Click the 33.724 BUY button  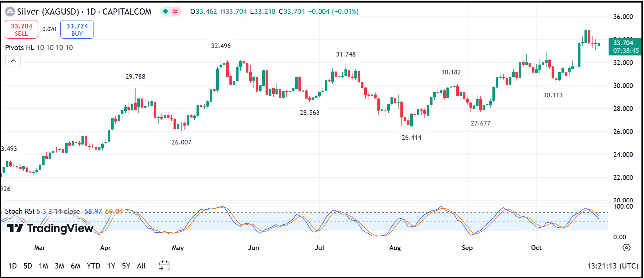coord(77,30)
